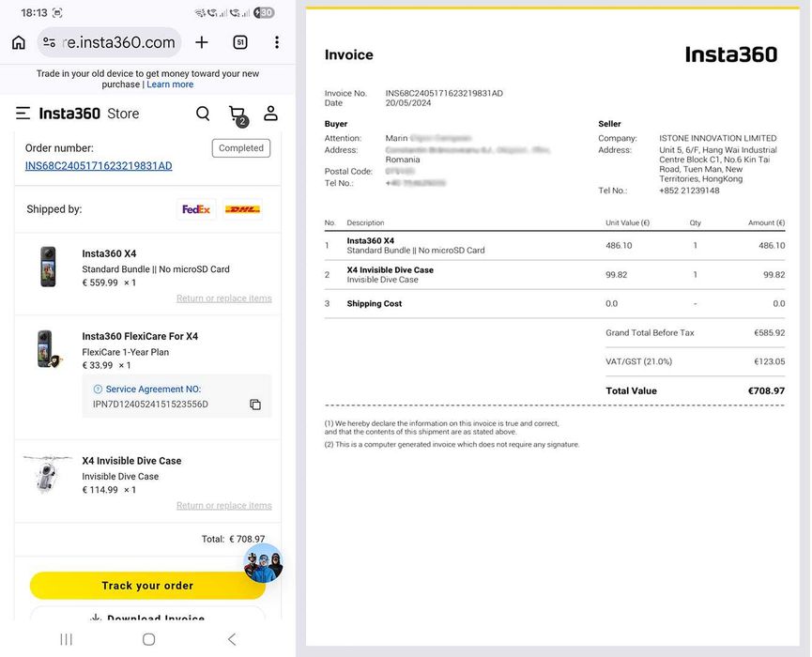Open site settings icon in address bar
812x657 pixels.
49,42
